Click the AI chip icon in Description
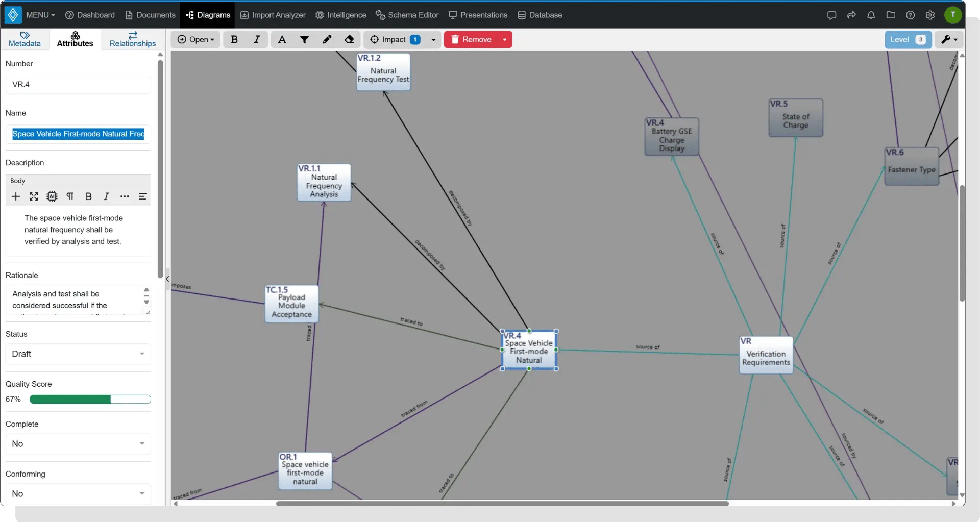 coord(52,196)
